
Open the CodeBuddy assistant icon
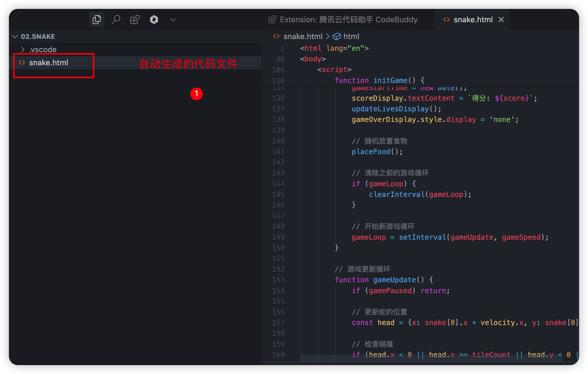point(154,20)
